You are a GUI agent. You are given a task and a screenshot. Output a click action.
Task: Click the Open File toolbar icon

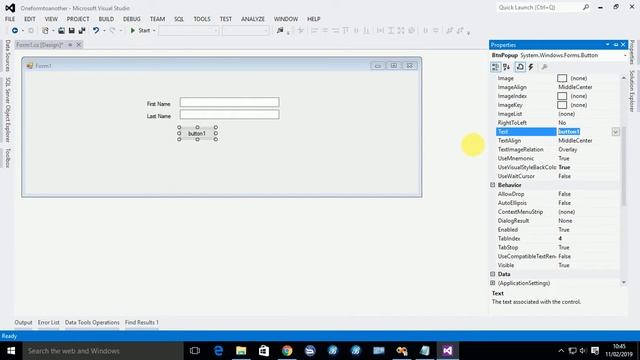click(x=61, y=31)
